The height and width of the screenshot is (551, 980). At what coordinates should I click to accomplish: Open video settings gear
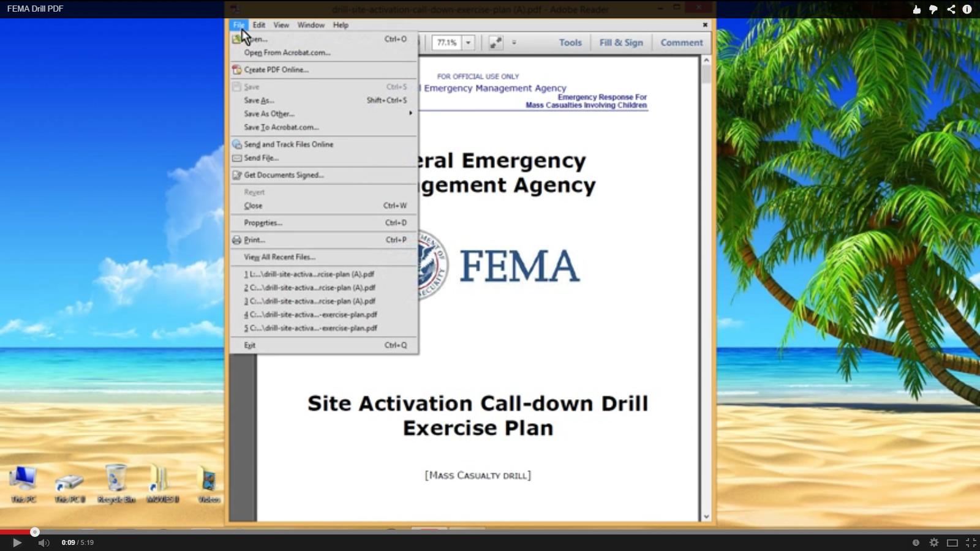pyautogui.click(x=934, y=542)
